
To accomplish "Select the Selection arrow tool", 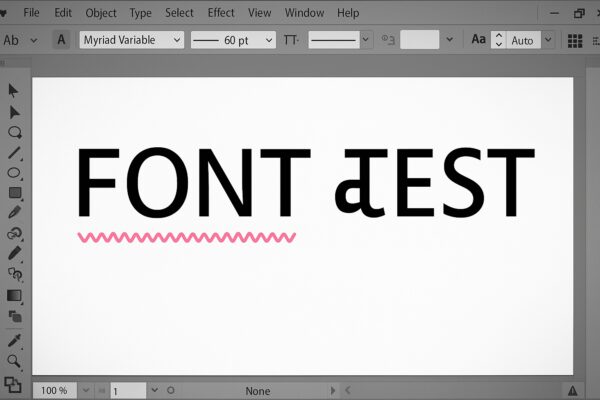I will [13, 91].
